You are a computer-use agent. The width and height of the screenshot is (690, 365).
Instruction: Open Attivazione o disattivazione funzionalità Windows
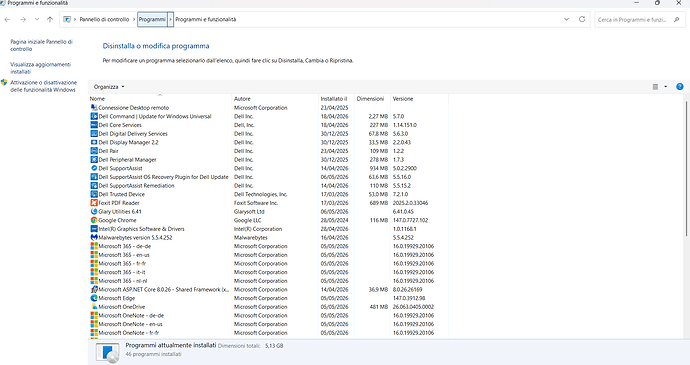tap(43, 86)
